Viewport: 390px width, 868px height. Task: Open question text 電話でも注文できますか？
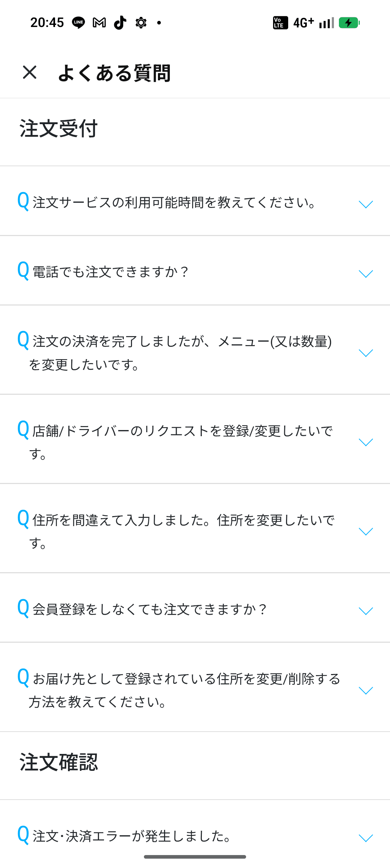(110, 272)
